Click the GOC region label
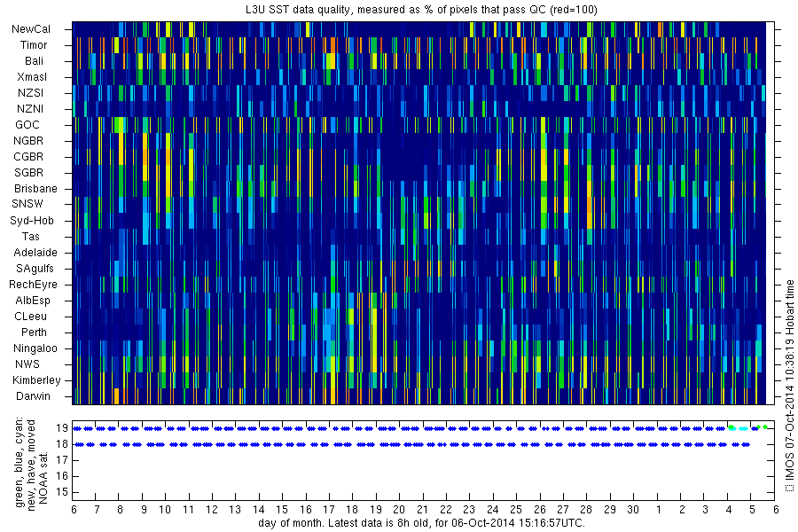This screenshot has height=532, width=798. click(x=27, y=125)
